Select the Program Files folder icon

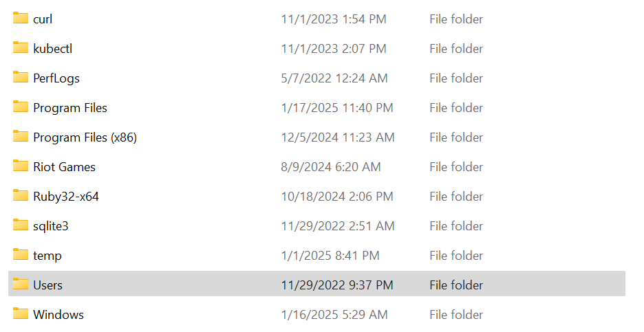point(20,107)
